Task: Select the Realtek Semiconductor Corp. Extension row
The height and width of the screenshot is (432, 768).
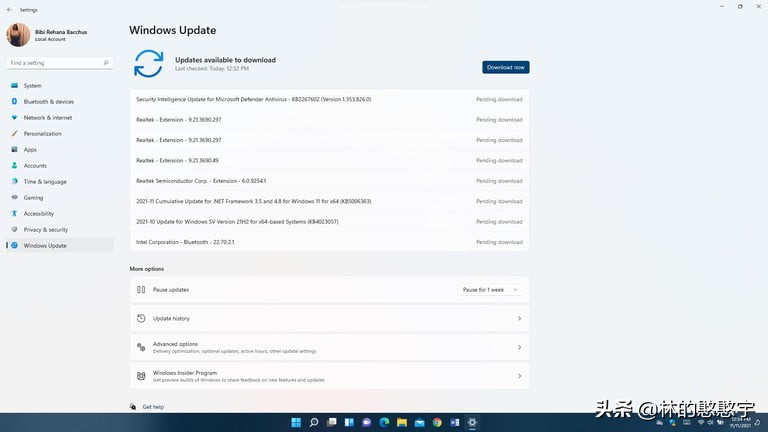Action: [x=329, y=181]
